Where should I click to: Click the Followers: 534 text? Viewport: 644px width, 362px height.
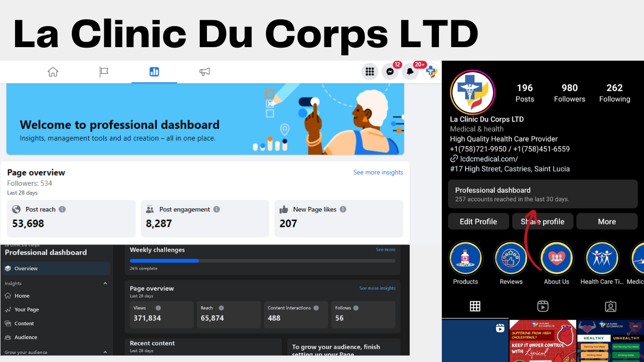30,183
